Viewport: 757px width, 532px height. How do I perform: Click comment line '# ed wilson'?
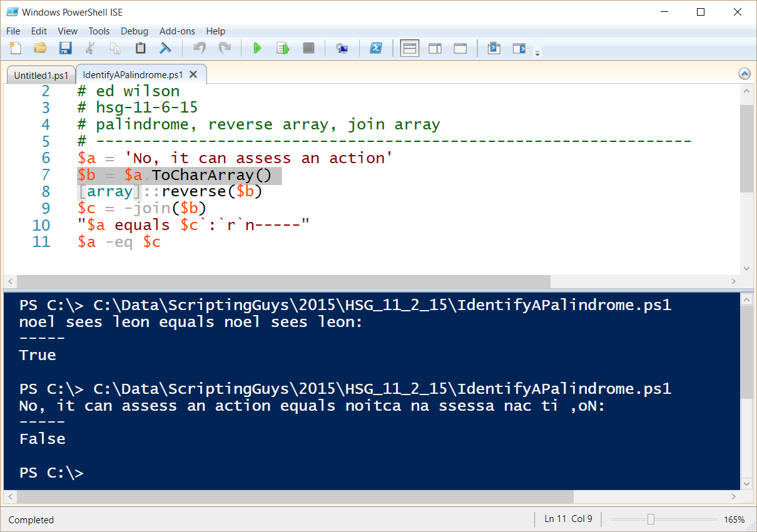(128, 91)
